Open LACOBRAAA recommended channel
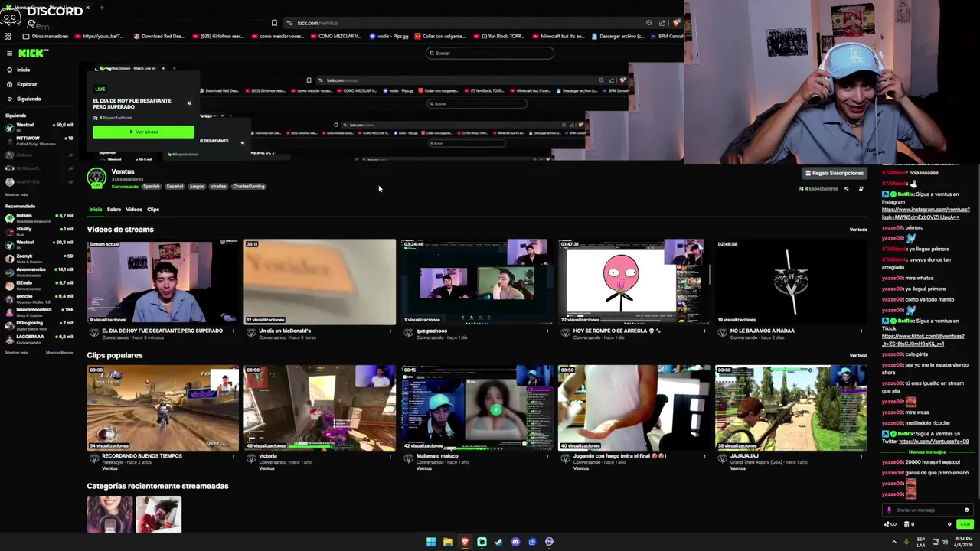This screenshot has height=551, width=980. 38,338
